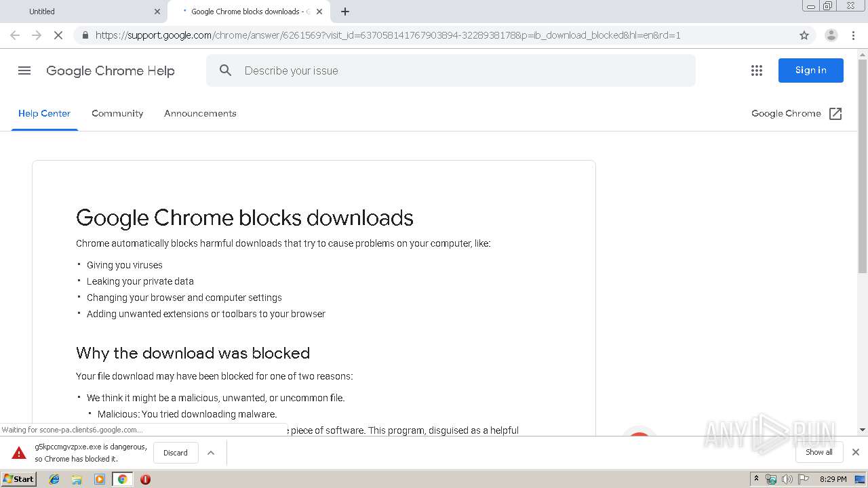Select bullet Changing your browser and computer settings
The width and height of the screenshot is (868, 488).
[184, 298]
